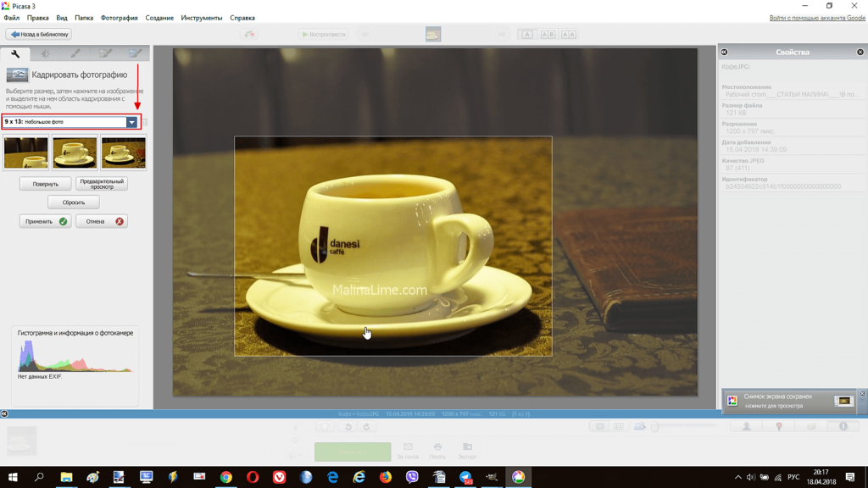Open the Инструменты menu
868x488 pixels.
point(201,18)
